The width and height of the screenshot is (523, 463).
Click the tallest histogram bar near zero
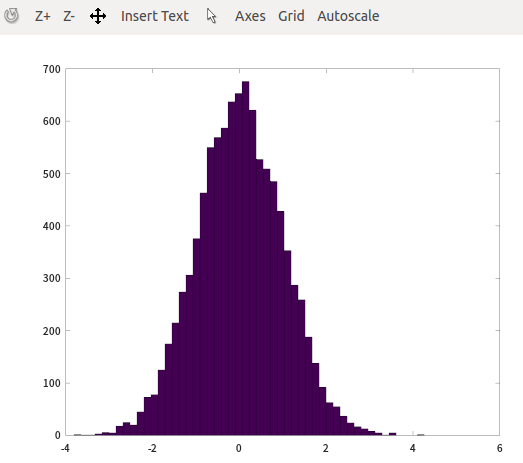(x=245, y=258)
